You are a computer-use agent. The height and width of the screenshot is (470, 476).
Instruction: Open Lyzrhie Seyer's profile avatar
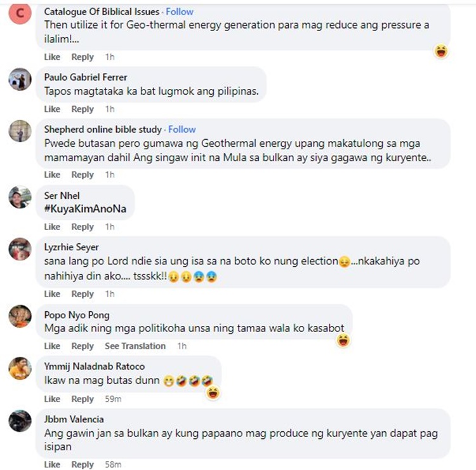[20, 249]
